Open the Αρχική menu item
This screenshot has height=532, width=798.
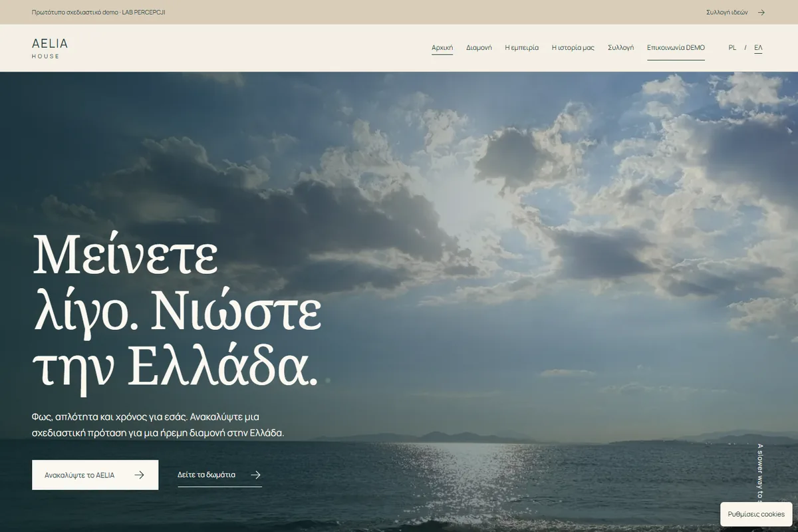(442, 48)
